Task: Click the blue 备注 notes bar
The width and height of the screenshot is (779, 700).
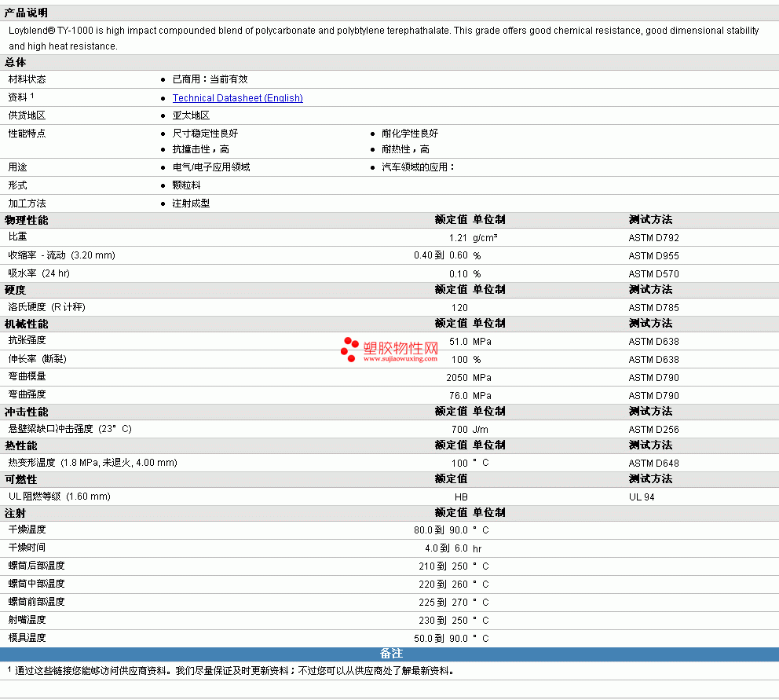Action: (389, 654)
